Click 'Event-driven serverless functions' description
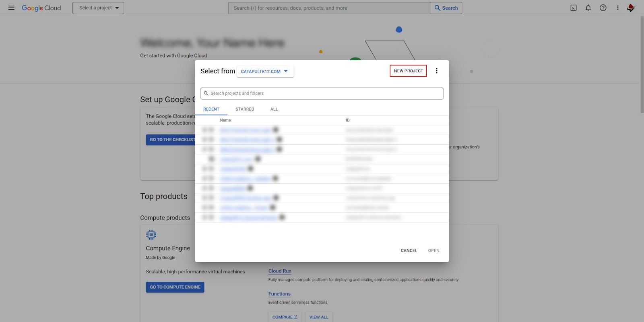 coord(298,302)
